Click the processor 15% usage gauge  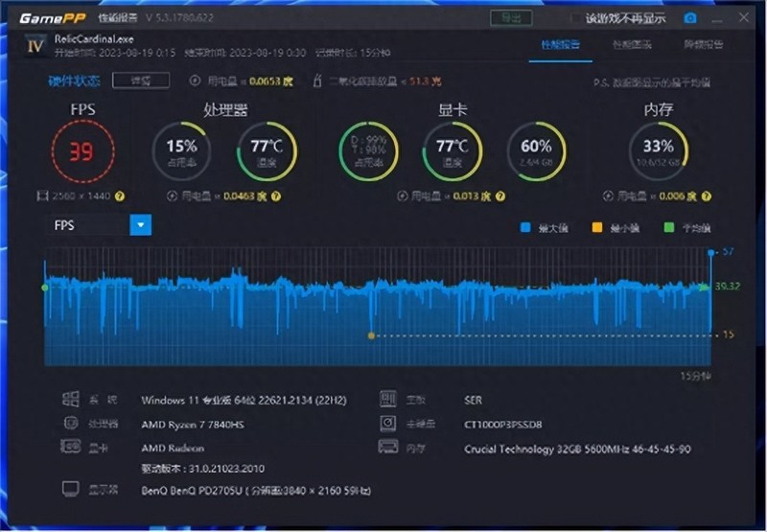click(x=181, y=151)
